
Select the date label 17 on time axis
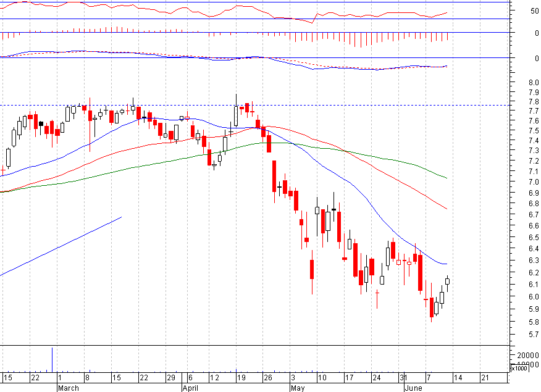(x=349, y=378)
